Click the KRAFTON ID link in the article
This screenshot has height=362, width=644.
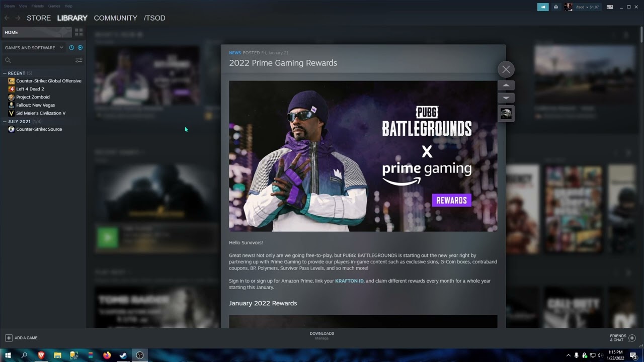(349, 281)
